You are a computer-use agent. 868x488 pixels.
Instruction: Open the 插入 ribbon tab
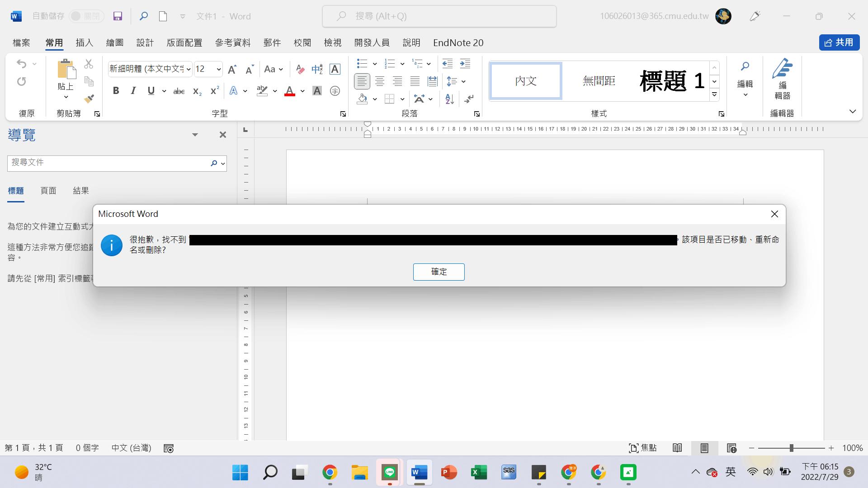84,42
